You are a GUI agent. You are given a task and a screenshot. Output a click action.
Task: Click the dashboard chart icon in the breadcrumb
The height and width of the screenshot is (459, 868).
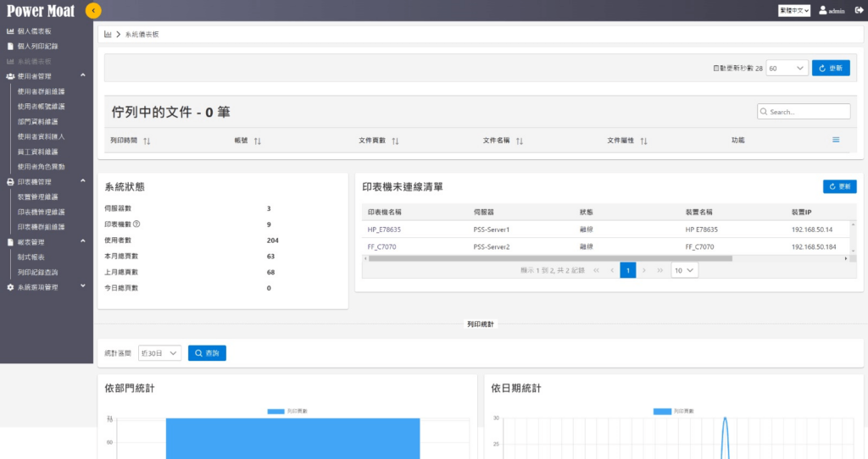tap(108, 34)
